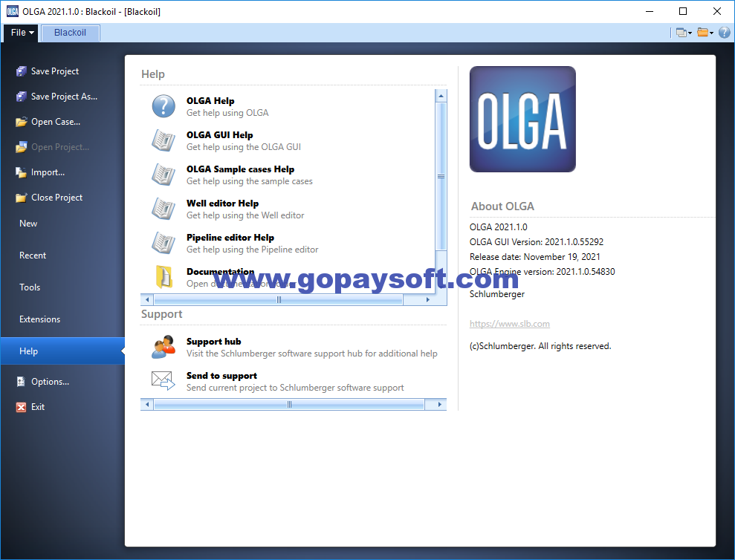Click the OLGA GUI Help book icon
The image size is (735, 560).
pos(163,140)
